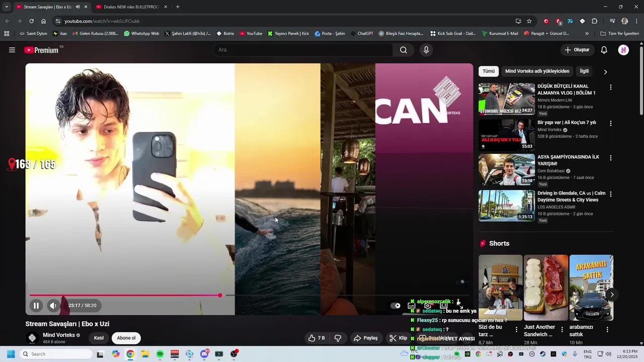Open the WhatsApp Web bookmark
The height and width of the screenshot is (362, 644).
click(141, 34)
